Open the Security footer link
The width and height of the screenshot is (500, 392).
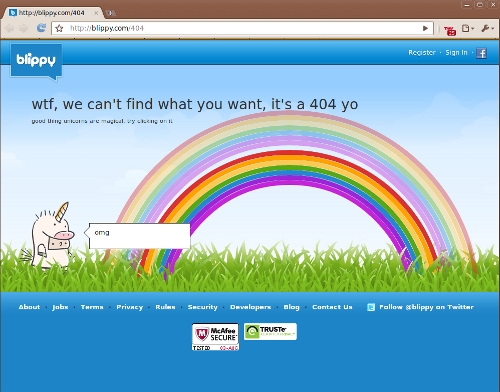point(203,307)
